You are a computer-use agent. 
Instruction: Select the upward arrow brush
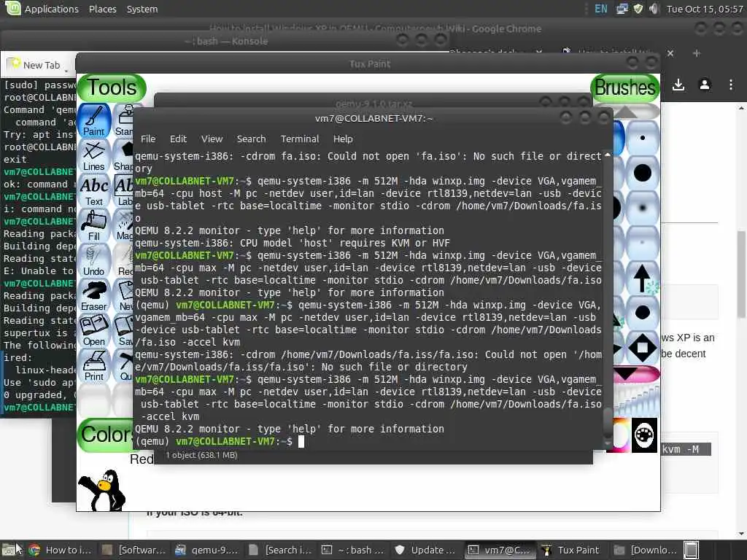pos(642,278)
